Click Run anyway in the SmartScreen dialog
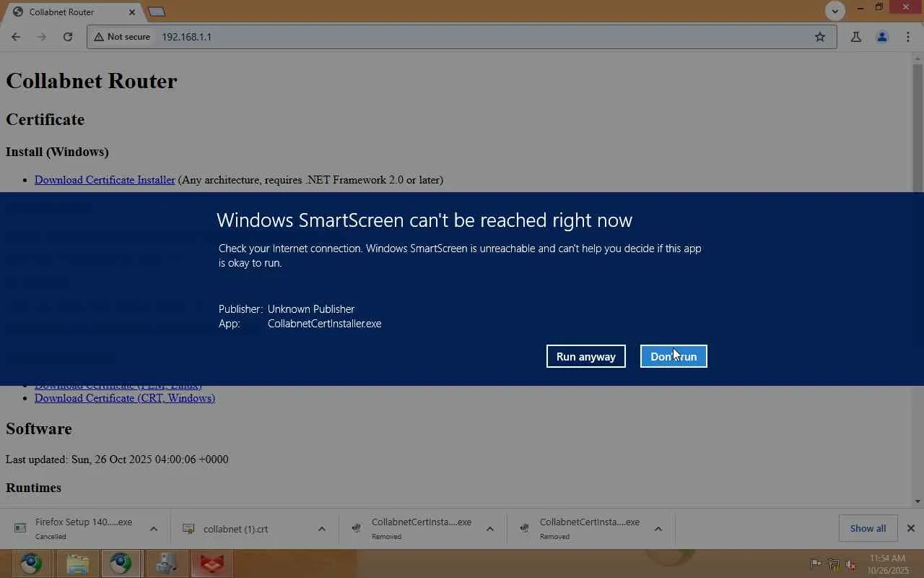This screenshot has width=924, height=578. (585, 356)
